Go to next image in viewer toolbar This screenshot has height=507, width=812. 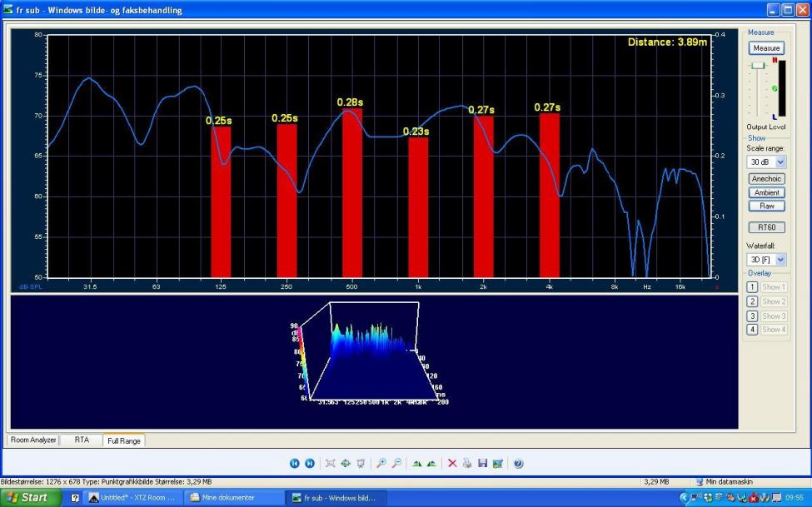pyautogui.click(x=309, y=463)
